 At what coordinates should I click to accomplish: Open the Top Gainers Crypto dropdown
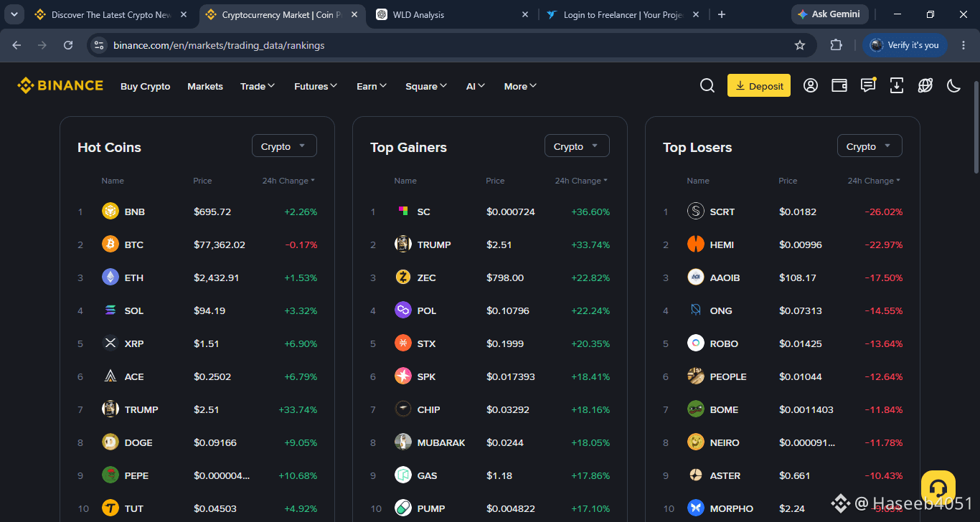pyautogui.click(x=577, y=146)
